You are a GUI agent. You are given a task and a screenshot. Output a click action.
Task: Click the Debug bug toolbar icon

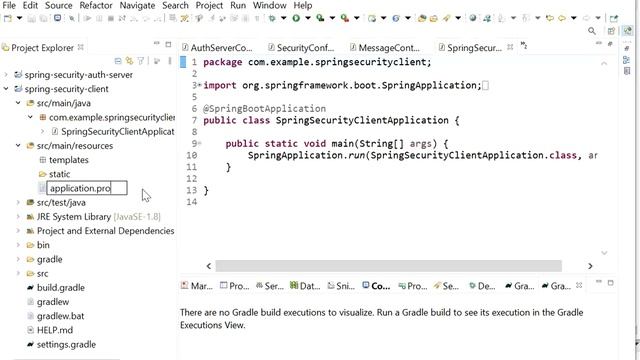point(272,18)
